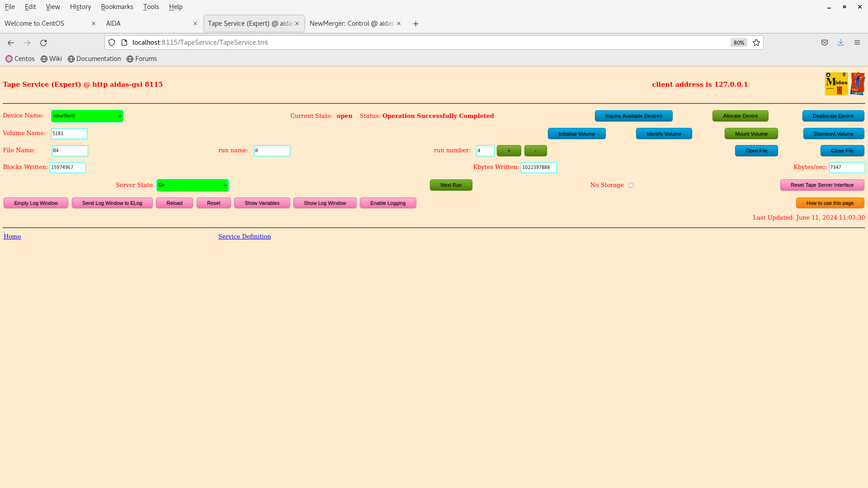Open the Server State Go dropdown

192,185
